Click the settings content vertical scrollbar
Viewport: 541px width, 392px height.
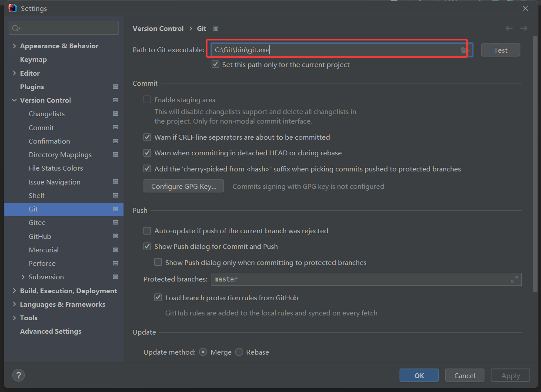[x=535, y=165]
